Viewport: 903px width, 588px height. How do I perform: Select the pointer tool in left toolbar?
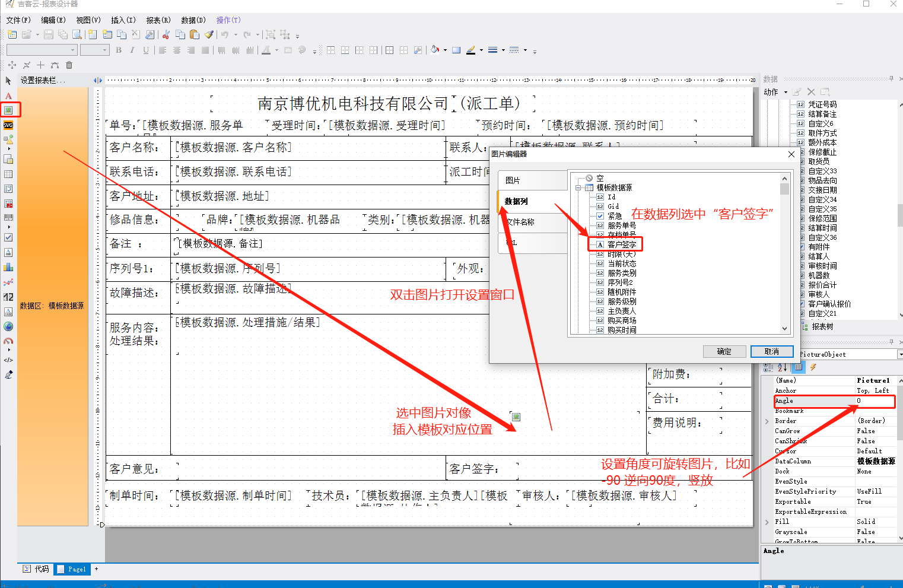(x=8, y=81)
